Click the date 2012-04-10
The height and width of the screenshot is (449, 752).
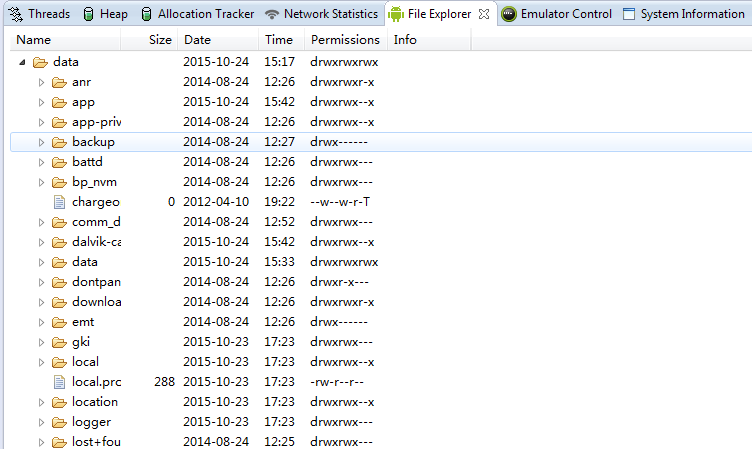coord(216,202)
